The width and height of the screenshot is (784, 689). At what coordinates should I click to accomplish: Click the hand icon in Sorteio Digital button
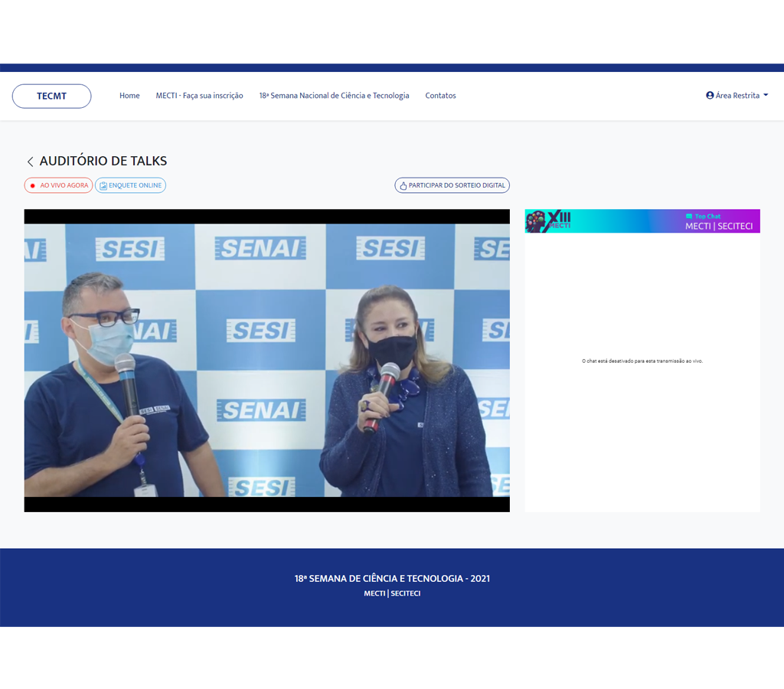403,185
